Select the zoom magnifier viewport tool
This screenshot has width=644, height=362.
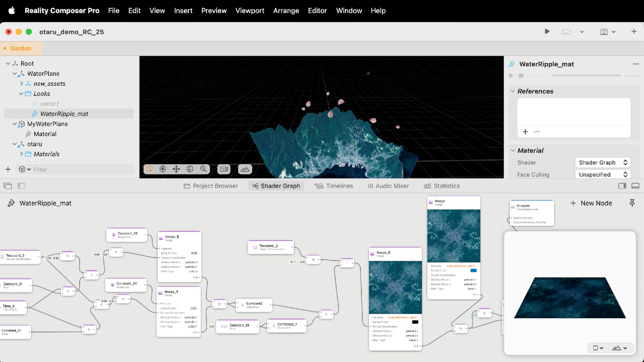point(203,169)
